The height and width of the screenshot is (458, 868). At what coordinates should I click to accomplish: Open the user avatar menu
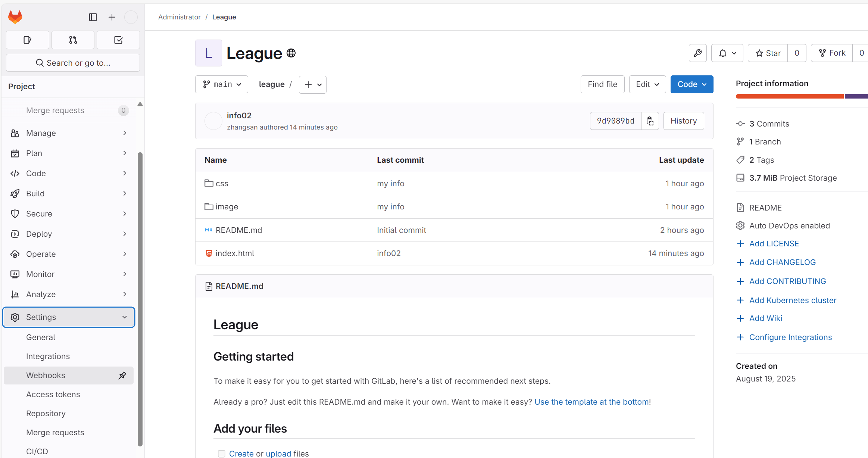pos(131,17)
